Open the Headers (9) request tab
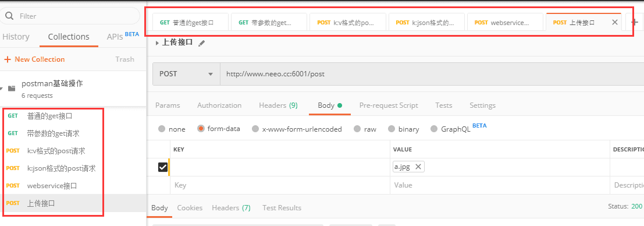 coord(278,105)
